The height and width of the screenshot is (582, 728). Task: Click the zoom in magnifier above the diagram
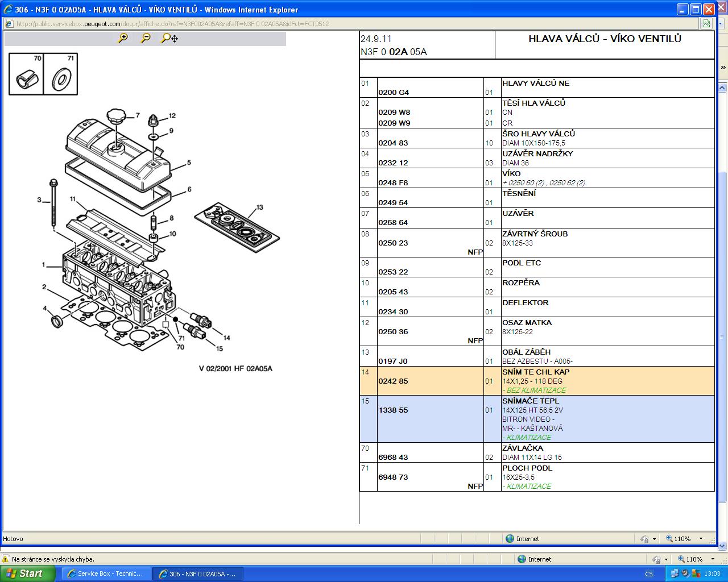pos(122,38)
